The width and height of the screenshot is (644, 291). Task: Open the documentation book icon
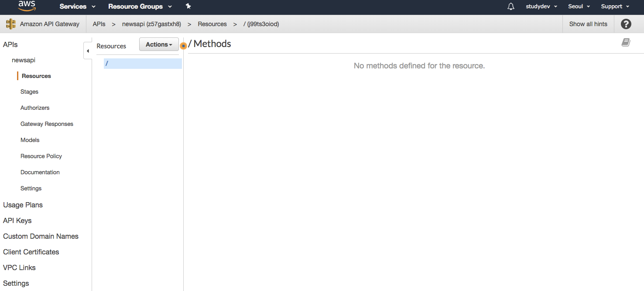click(x=626, y=42)
